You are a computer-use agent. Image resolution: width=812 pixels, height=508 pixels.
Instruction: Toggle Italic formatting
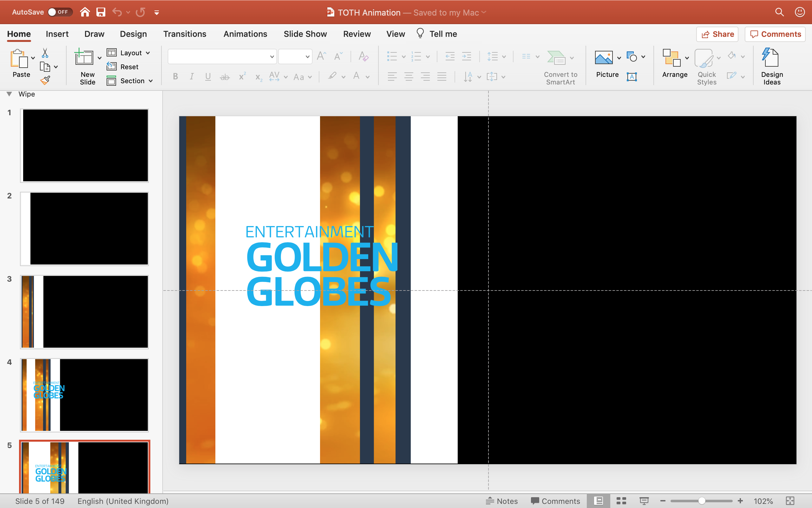point(192,77)
